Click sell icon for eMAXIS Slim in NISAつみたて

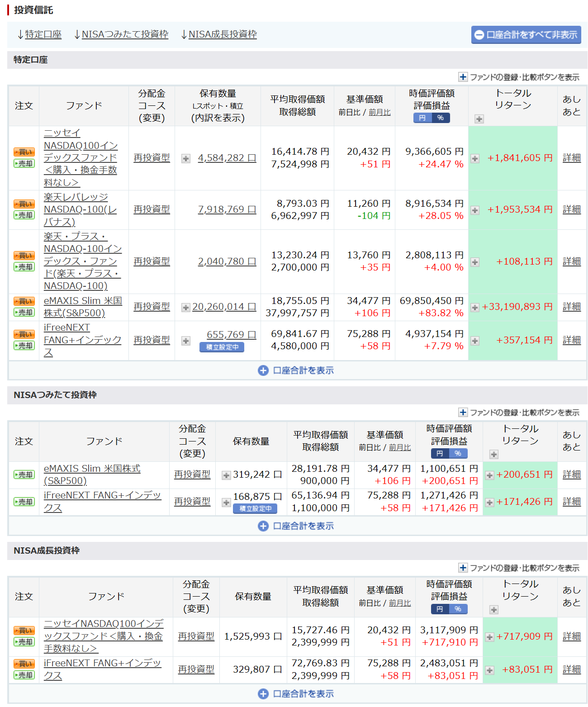[x=24, y=475]
